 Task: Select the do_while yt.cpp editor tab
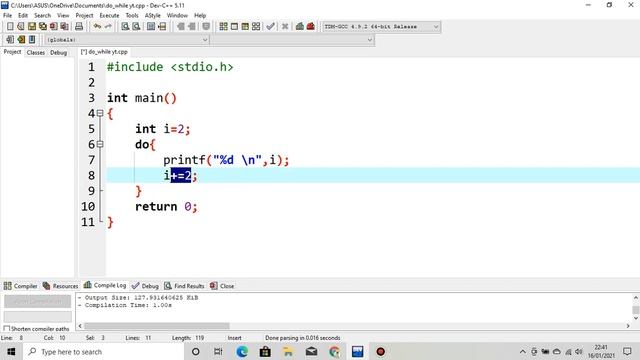click(x=104, y=52)
